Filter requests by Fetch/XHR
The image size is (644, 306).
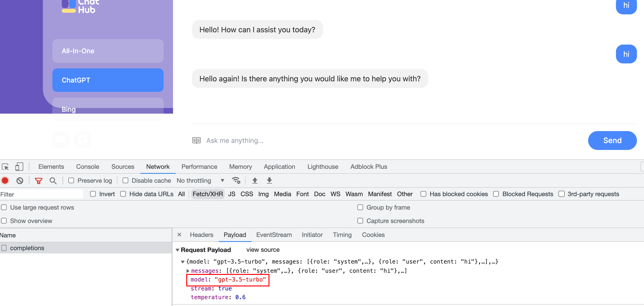207,194
